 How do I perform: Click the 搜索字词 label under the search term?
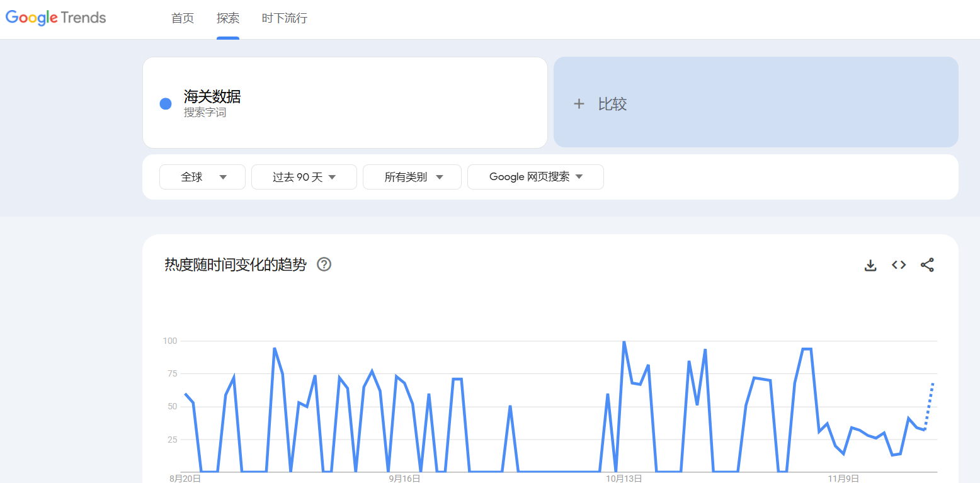point(205,113)
